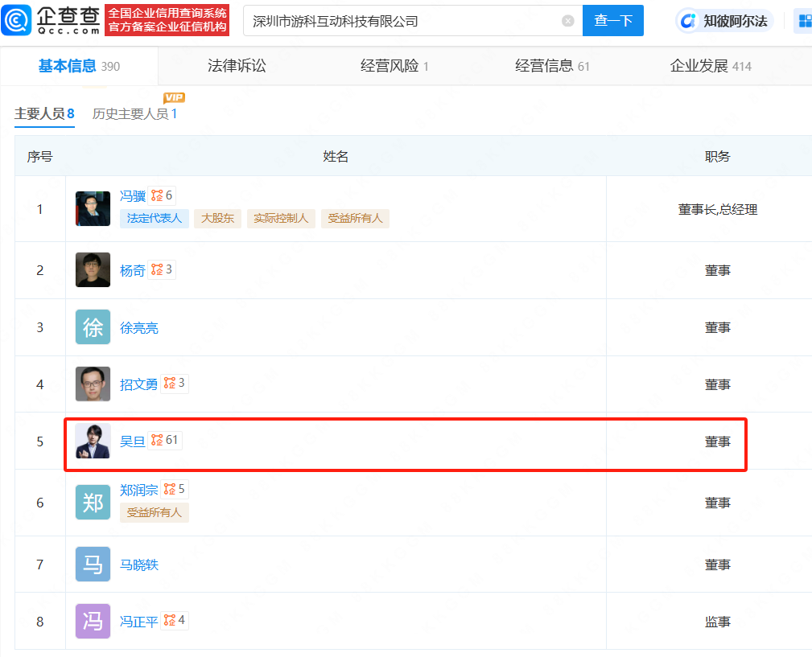
Task: Click the 职务 column header
Action: 717,156
